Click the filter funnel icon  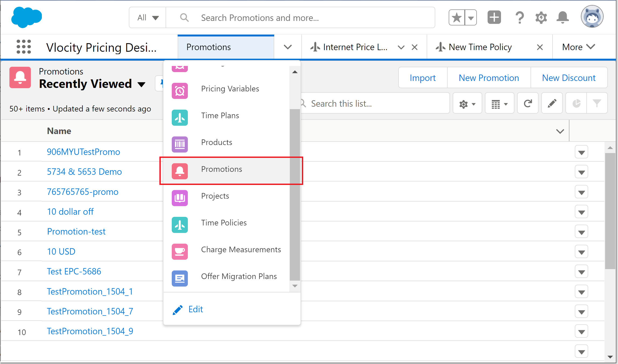[x=597, y=103]
